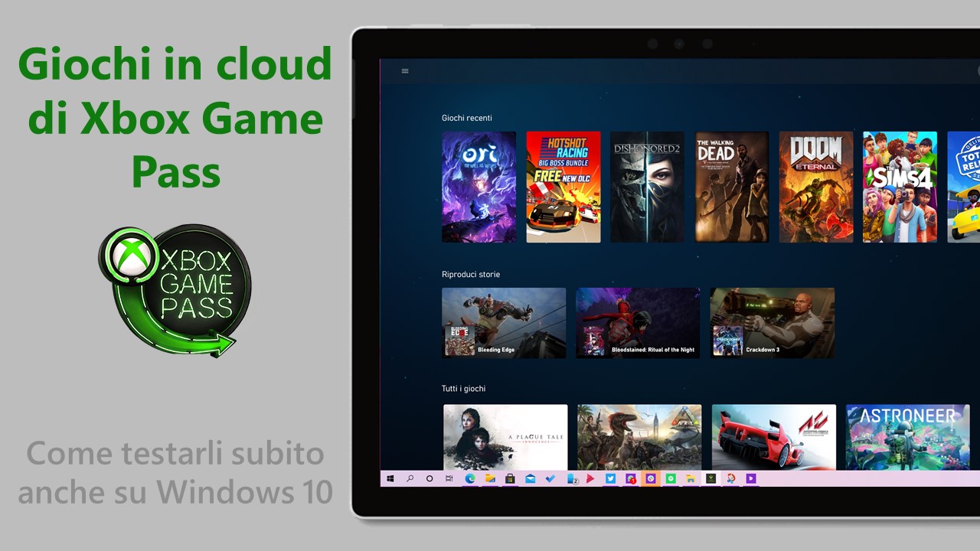The height and width of the screenshot is (551, 980).
Task: Open the Dishonored 2 game tile
Action: [648, 187]
